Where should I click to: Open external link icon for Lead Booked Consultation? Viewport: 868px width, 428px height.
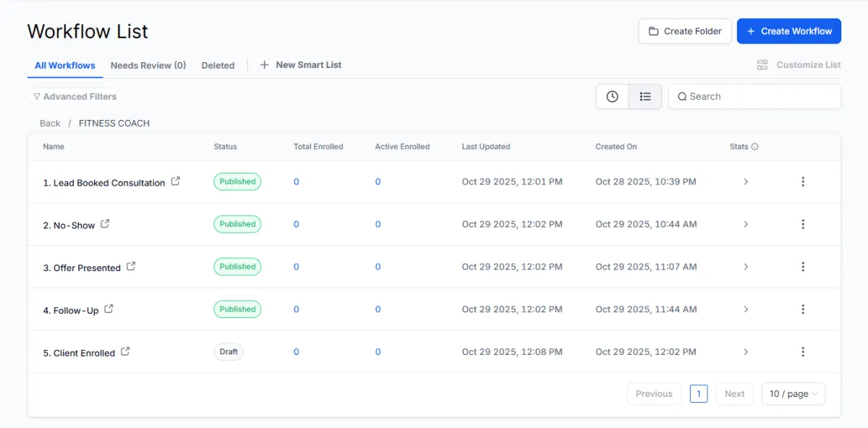pos(176,181)
